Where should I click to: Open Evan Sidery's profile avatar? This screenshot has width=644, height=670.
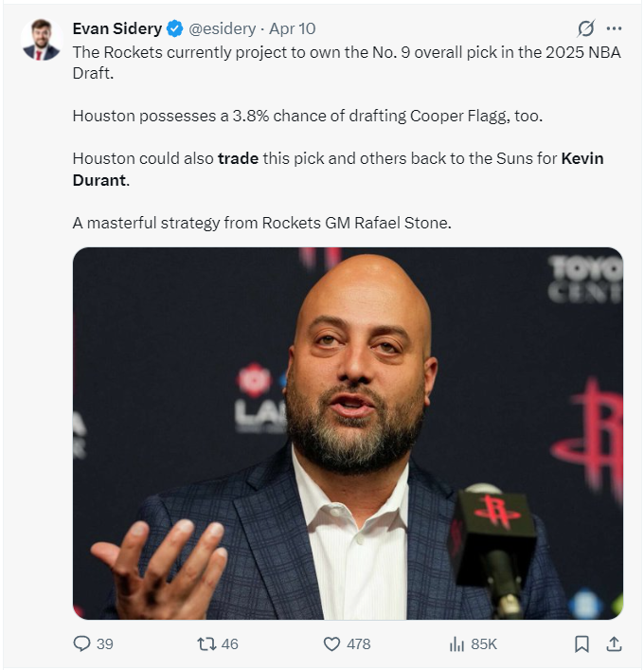click(42, 40)
